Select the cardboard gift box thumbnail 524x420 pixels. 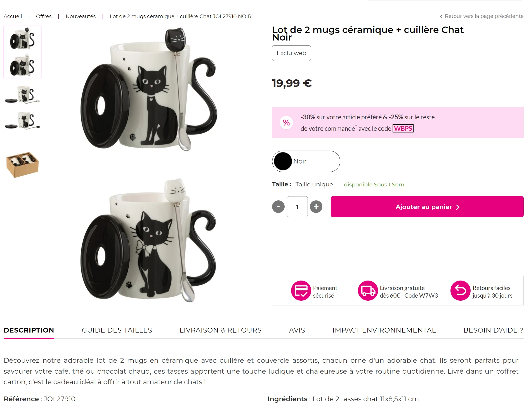click(22, 165)
